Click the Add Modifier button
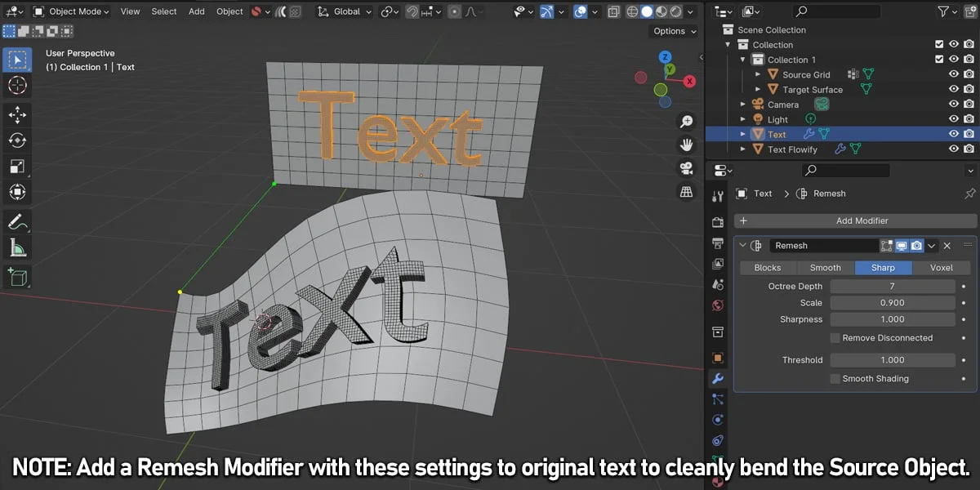980x490 pixels. point(854,220)
